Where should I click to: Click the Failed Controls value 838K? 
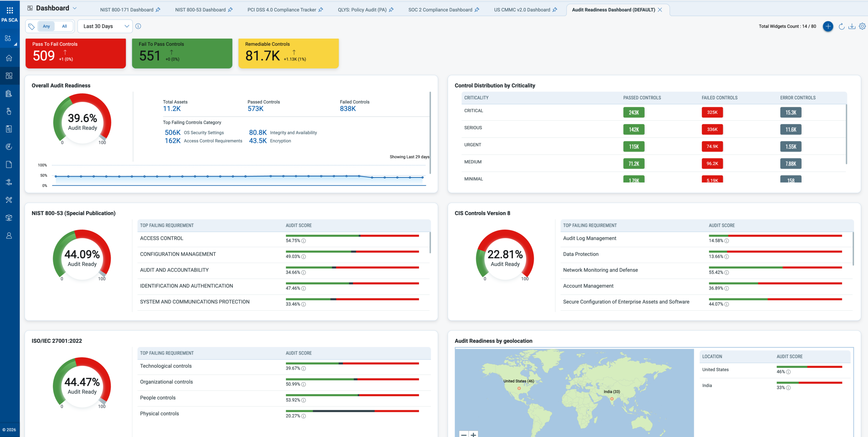tap(348, 109)
